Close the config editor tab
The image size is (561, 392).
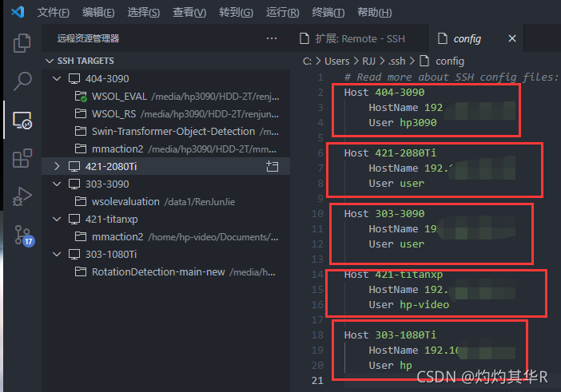pos(512,38)
